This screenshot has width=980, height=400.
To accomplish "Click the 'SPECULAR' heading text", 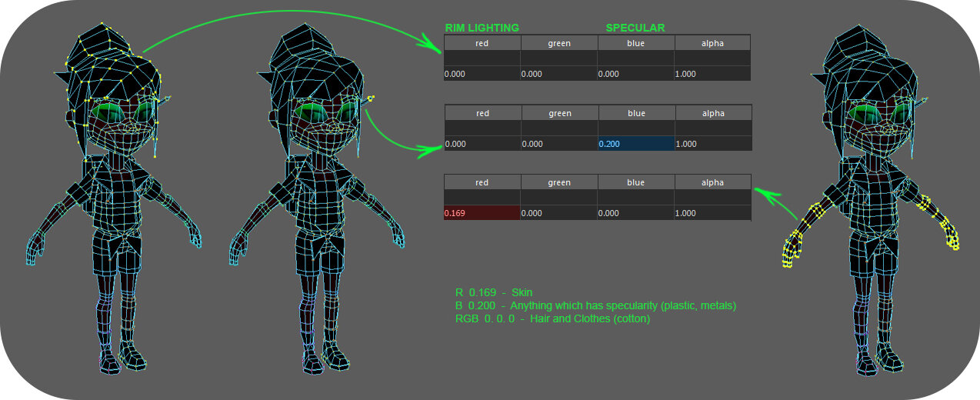I will click(x=635, y=28).
